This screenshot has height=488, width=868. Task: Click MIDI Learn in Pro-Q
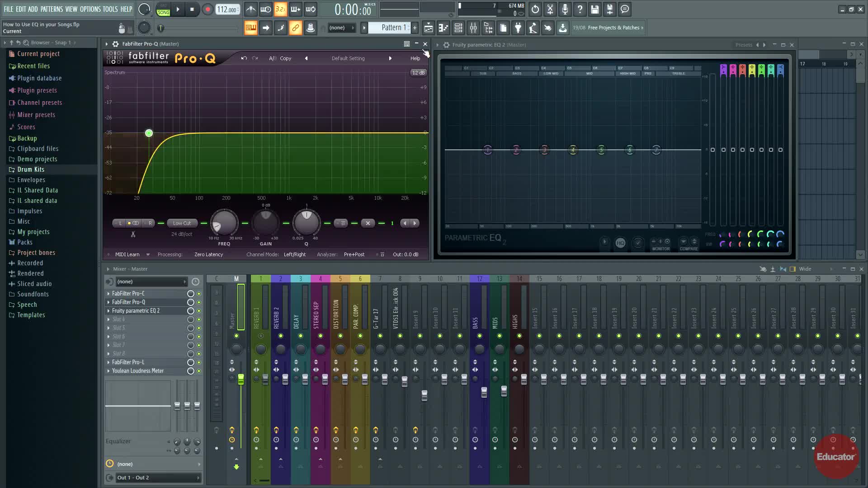[x=127, y=254]
